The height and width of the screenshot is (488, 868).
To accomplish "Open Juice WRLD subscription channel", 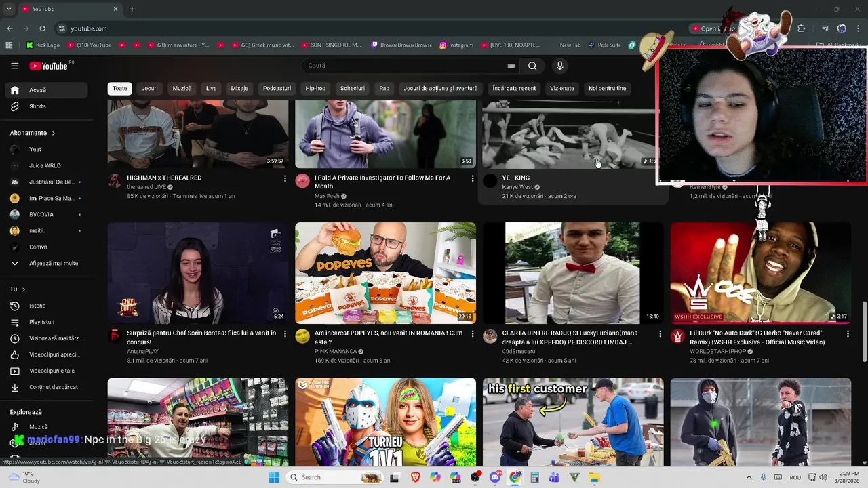I will [x=45, y=165].
